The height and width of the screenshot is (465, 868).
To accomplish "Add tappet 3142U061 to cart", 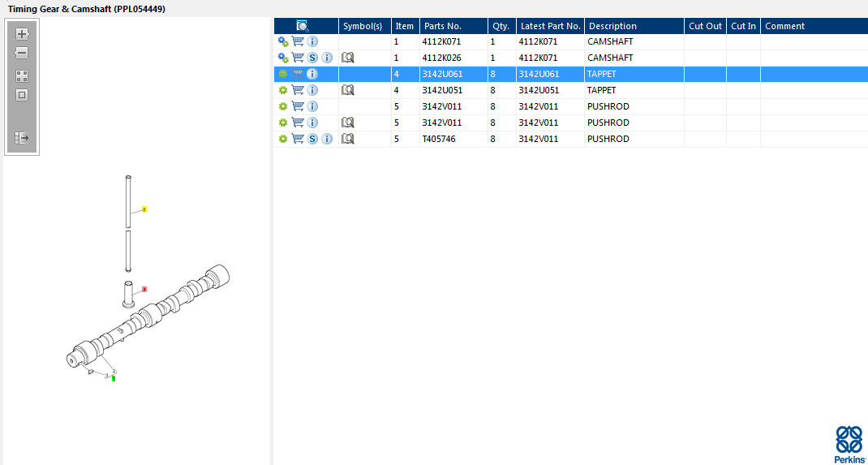I will click(x=298, y=74).
